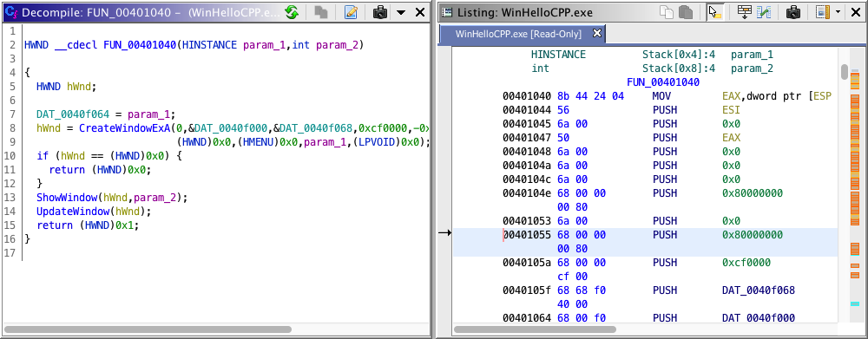
Task: Click the Listing window icon in title bar
Action: [446, 12]
